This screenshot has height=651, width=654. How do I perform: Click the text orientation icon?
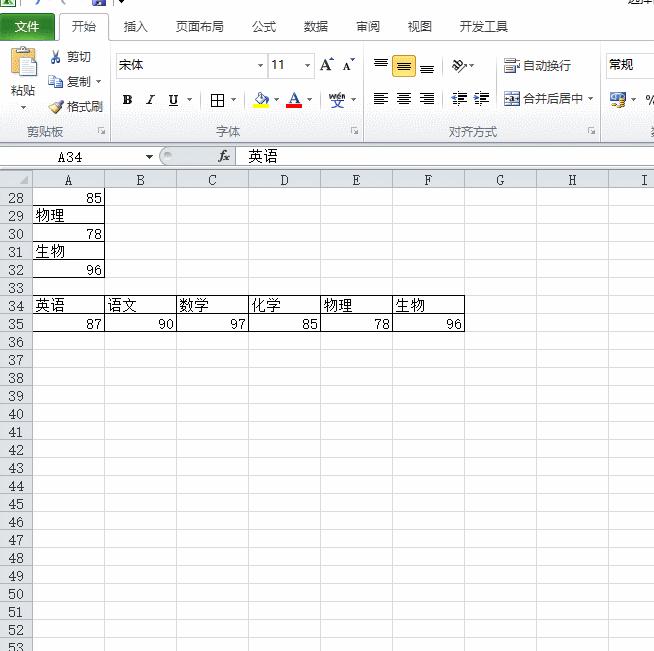(x=459, y=65)
